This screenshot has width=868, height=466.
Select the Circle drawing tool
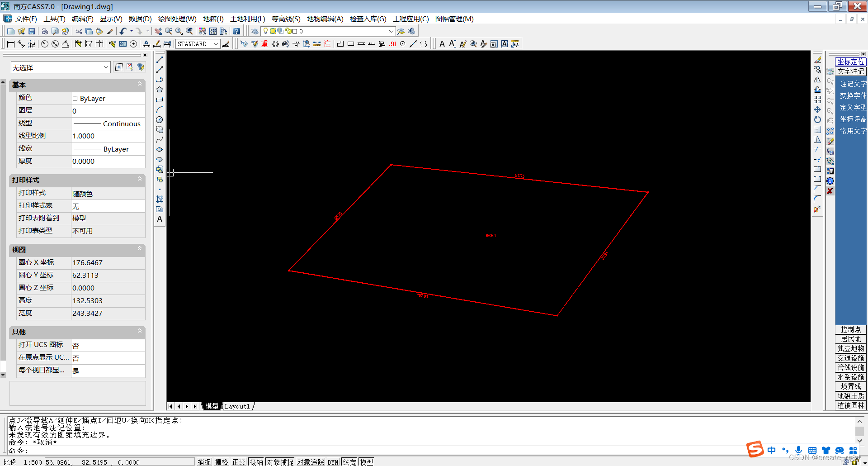[x=160, y=119]
